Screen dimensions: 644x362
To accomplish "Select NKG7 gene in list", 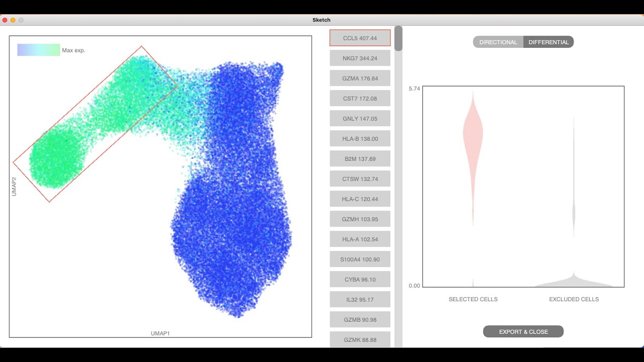I will (x=360, y=58).
